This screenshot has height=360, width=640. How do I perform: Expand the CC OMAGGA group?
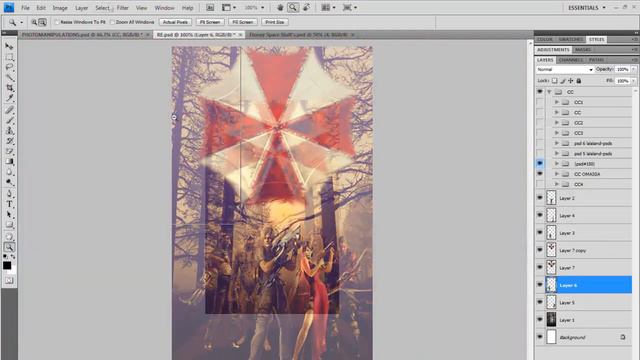click(x=557, y=174)
